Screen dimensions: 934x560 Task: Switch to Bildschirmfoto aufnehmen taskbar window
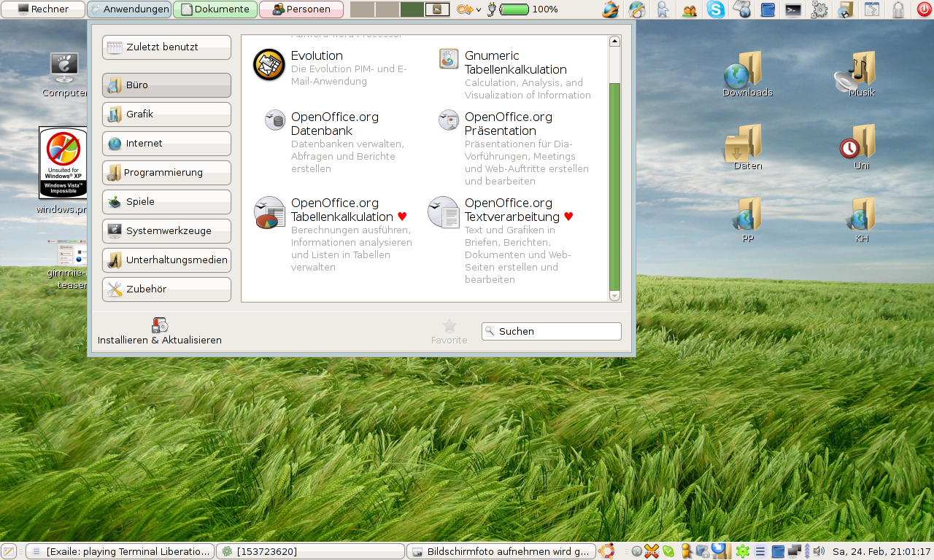(x=501, y=551)
